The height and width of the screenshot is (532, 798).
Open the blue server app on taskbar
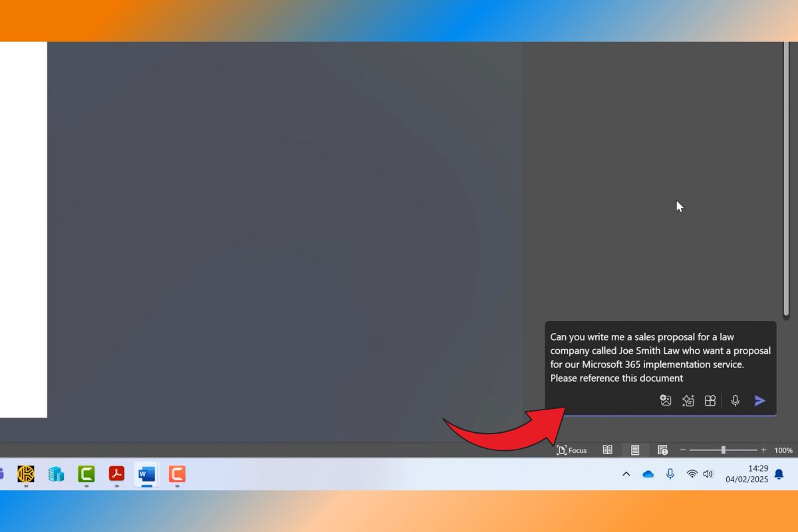click(x=56, y=473)
